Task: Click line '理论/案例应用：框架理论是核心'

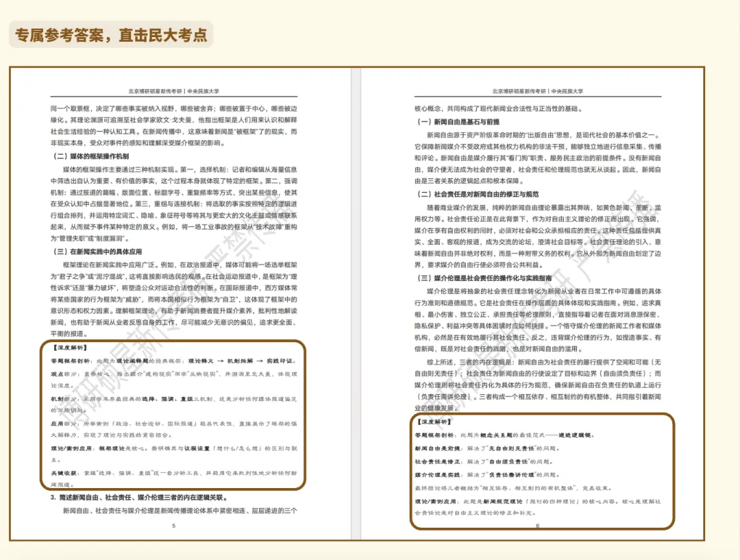Action: coord(173,448)
